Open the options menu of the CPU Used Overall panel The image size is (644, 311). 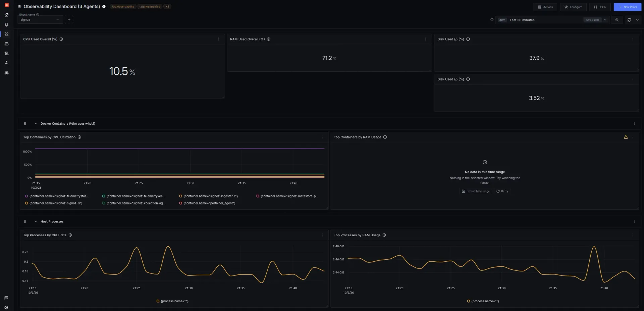click(219, 39)
